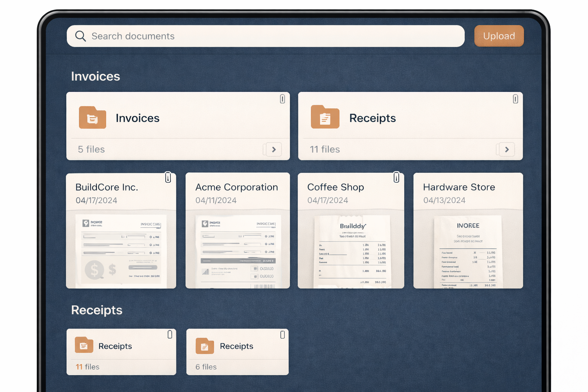Click the paperclip icon on the Receipts 6 files card
The image size is (588, 392).
pos(282,334)
